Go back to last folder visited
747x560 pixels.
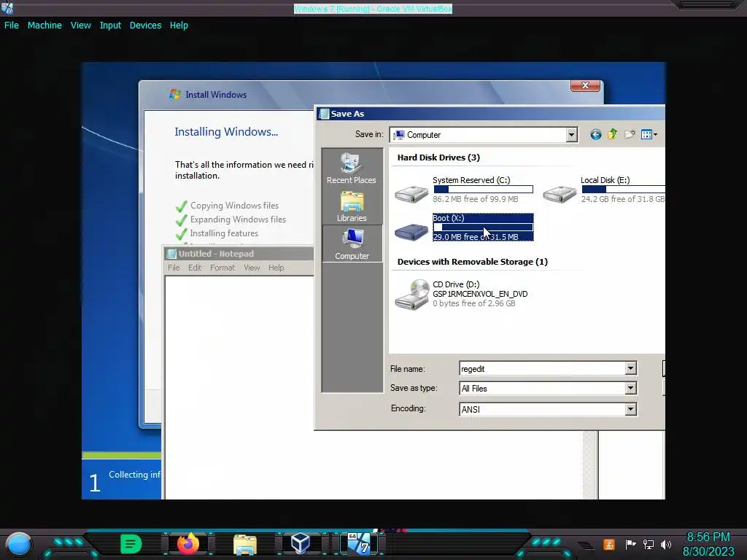pyautogui.click(x=595, y=135)
